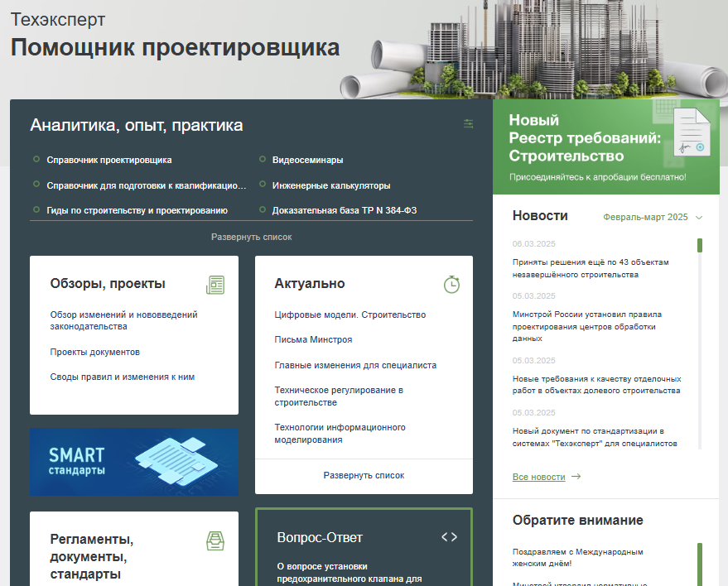Screen dimensions: 728x586
Task: Click the Техэксперт logo text
Action: click(x=58, y=20)
